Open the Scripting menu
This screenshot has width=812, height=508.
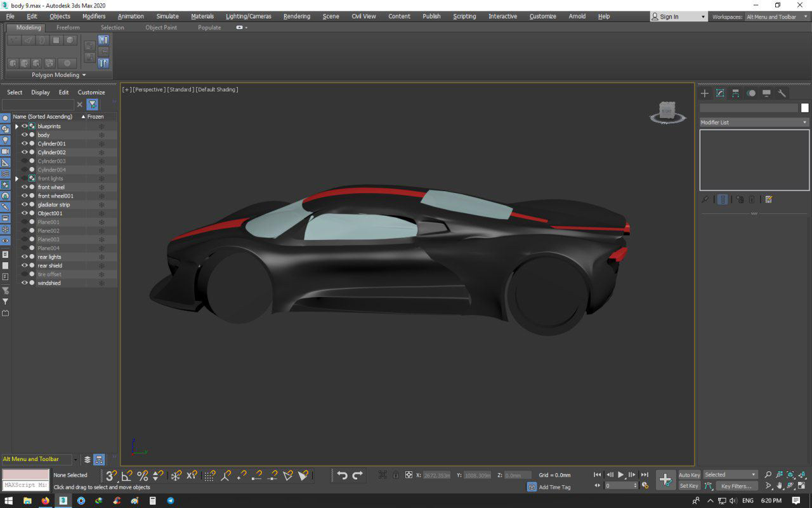[x=464, y=17]
